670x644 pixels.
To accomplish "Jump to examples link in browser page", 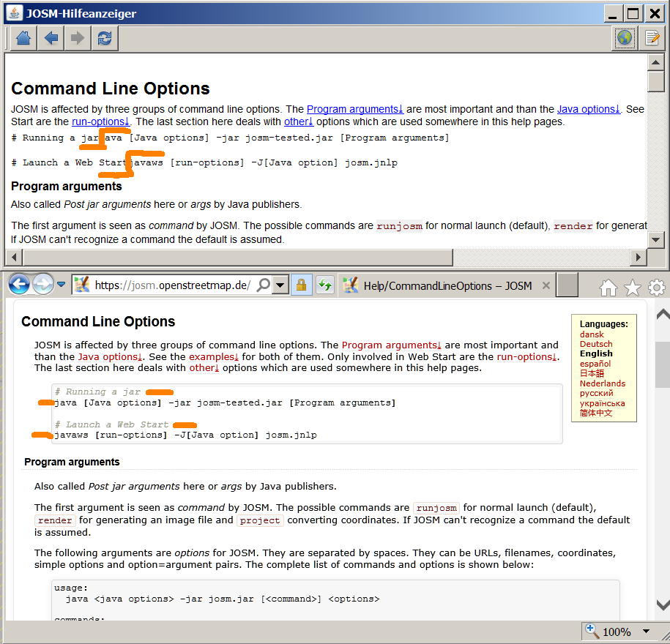I will 214,356.
